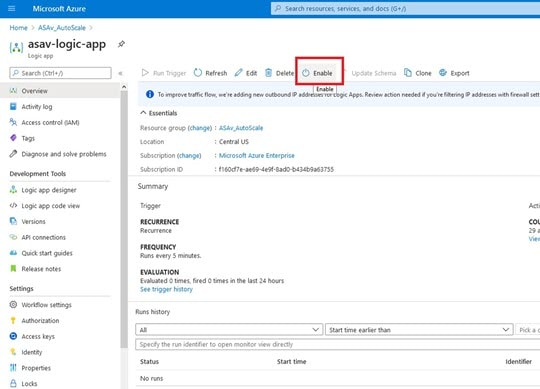Click the Delete trash icon
Screen dimensions: 540x389
tap(268, 73)
